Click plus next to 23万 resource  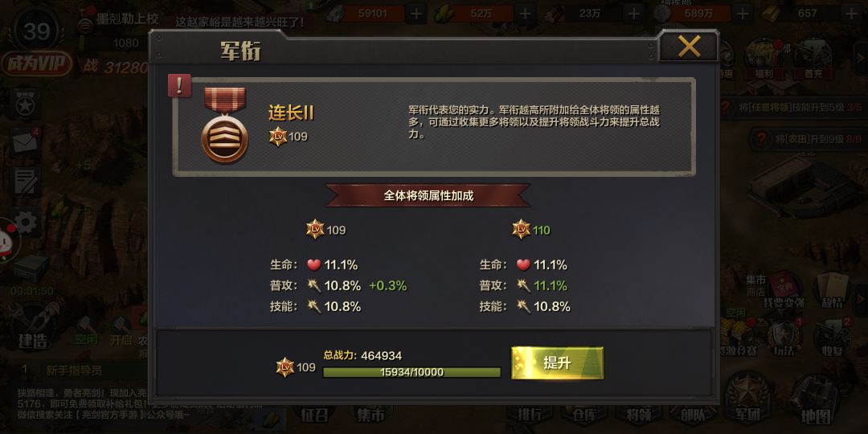(x=634, y=13)
